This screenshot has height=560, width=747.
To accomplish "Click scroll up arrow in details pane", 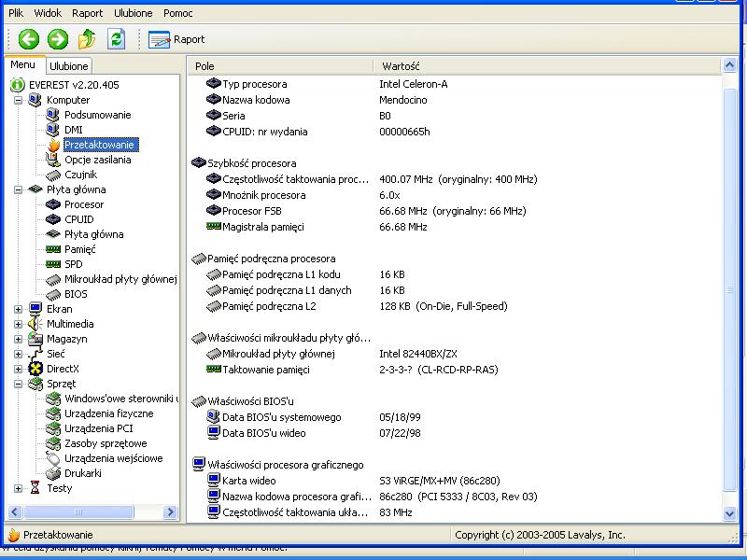I will point(729,64).
